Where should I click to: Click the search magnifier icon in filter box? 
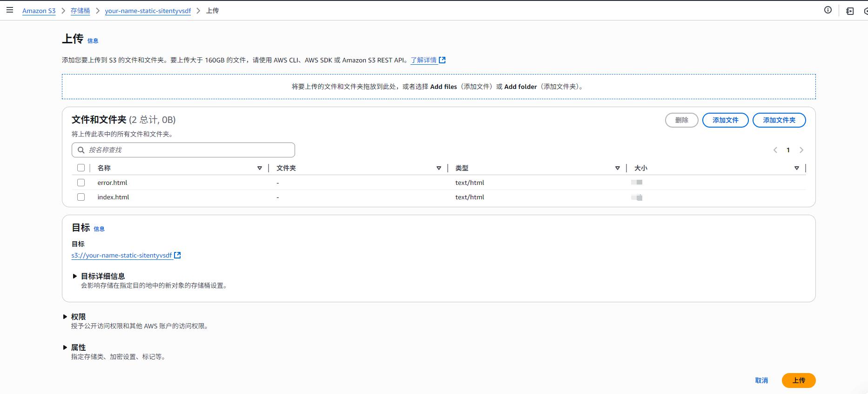(x=81, y=150)
